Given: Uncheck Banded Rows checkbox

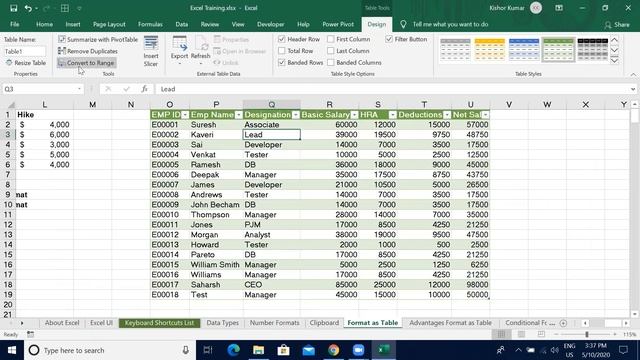Looking at the screenshot, I should [282, 62].
